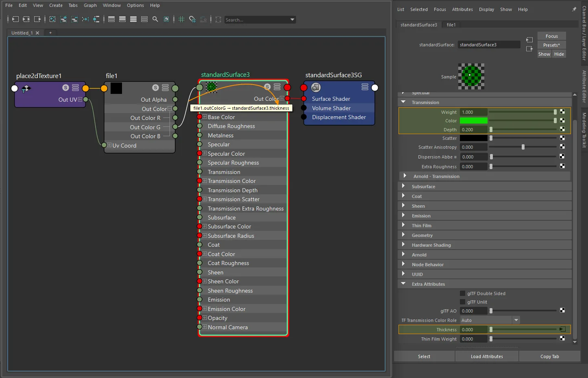
Task: Open the Tabs menu
Action: coord(73,5)
